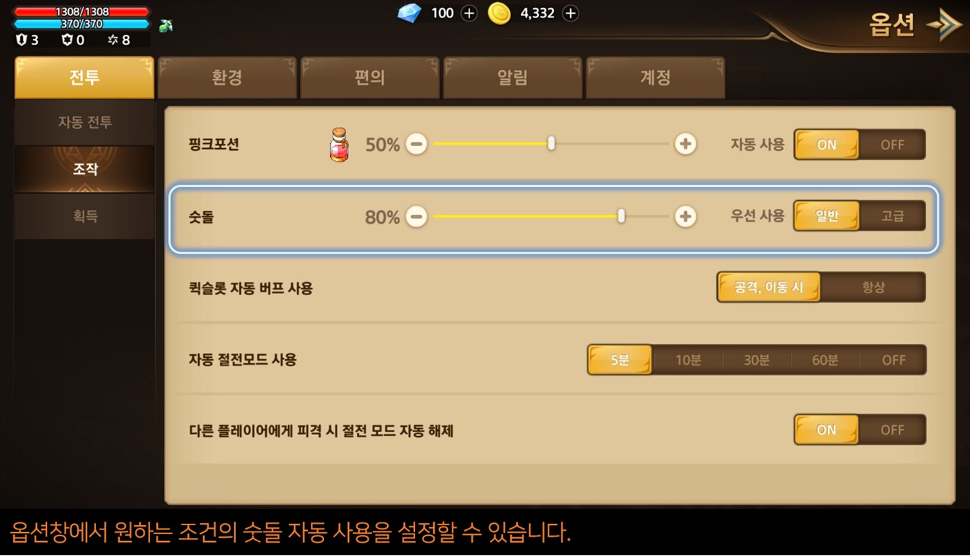Click the 숫돌 slider handle at 80%
Viewport: 970px width, 560px height.
(621, 216)
